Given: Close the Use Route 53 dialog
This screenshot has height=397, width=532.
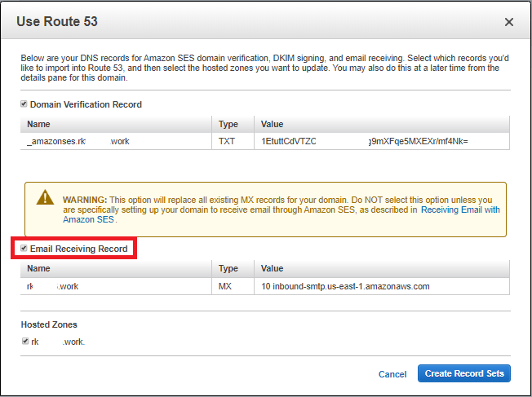Looking at the screenshot, I should point(508,22).
